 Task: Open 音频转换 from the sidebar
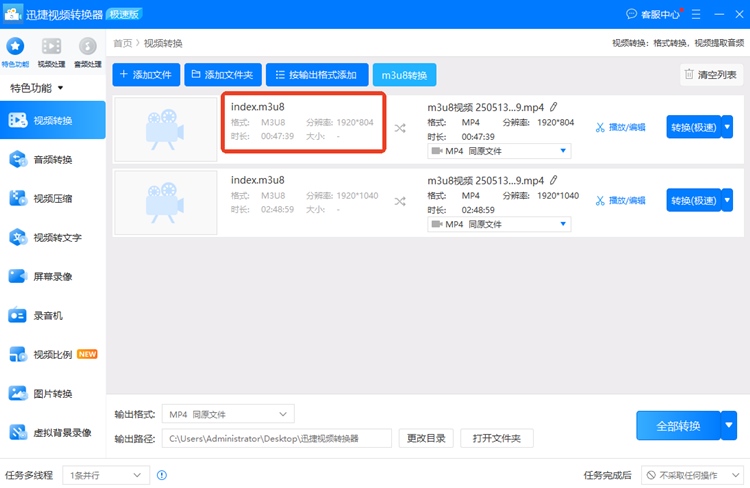[x=53, y=159]
